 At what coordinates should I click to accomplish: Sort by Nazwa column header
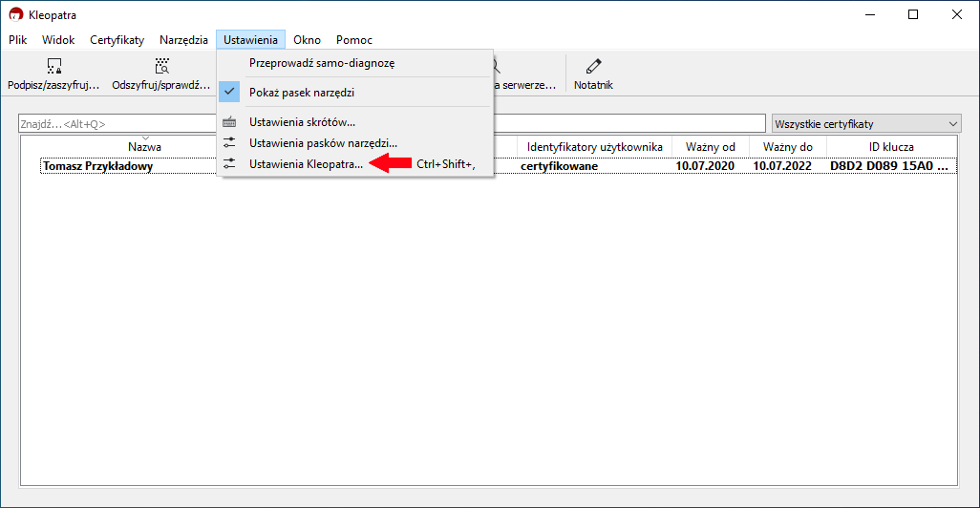(144, 147)
